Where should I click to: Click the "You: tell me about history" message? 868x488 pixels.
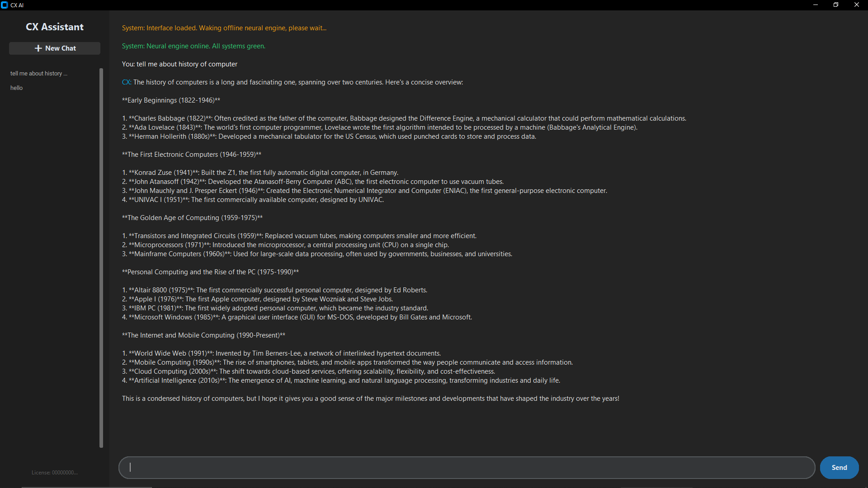[x=179, y=64]
